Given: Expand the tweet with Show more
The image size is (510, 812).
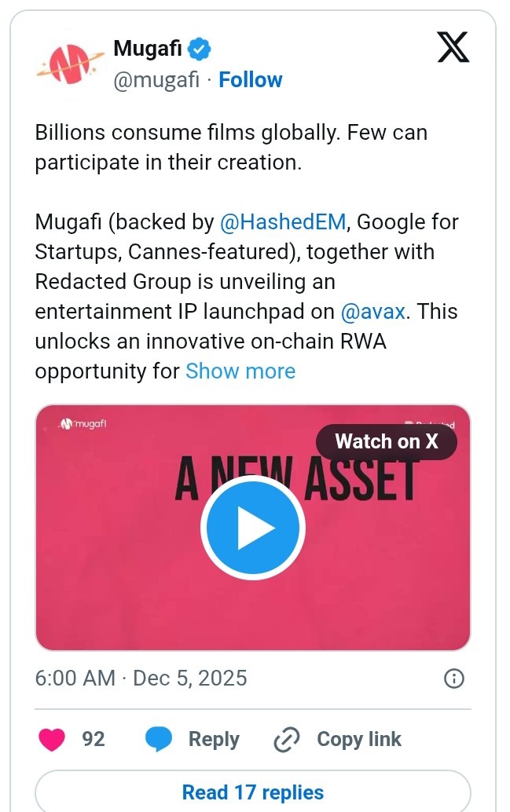Looking at the screenshot, I should [x=240, y=371].
